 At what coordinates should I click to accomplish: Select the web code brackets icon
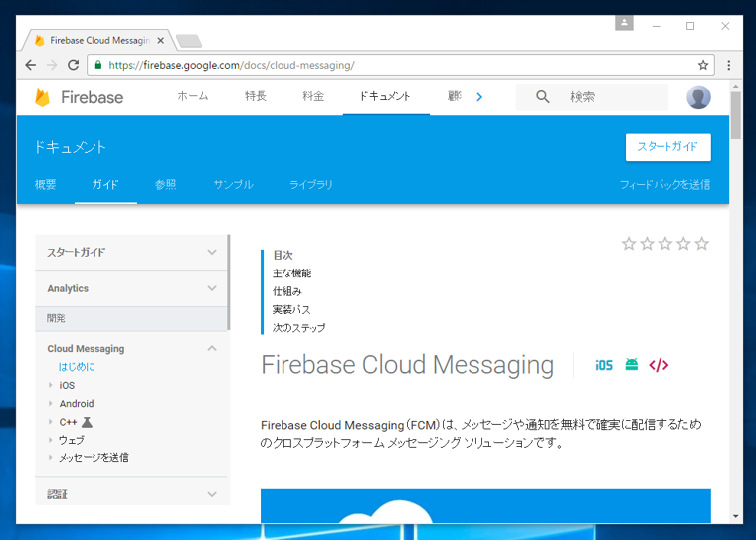(659, 365)
